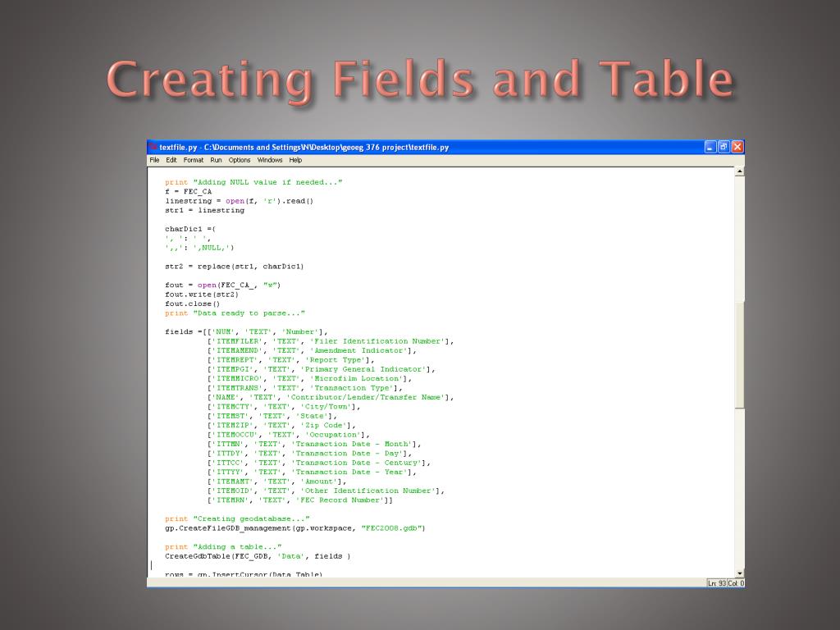The width and height of the screenshot is (840, 630).
Task: Click the 'CreateGdbTable' function call line
Action: point(258,557)
